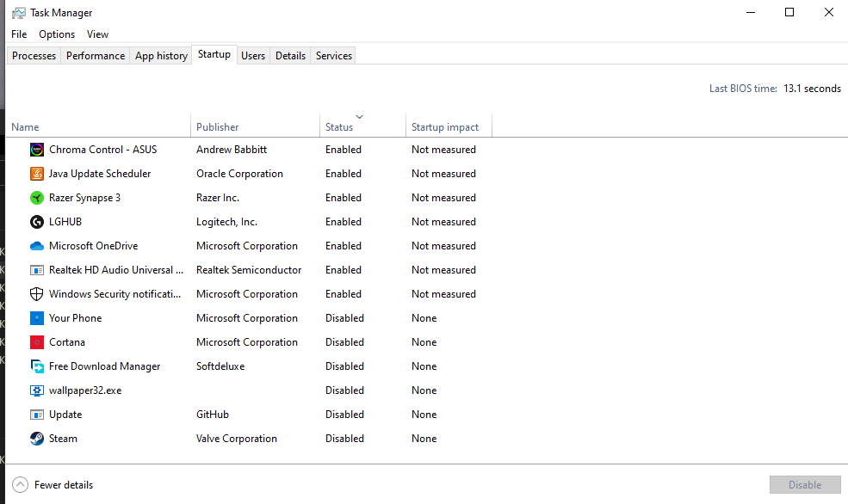Image resolution: width=848 pixels, height=504 pixels.
Task: Open the View menu
Action: 97,34
